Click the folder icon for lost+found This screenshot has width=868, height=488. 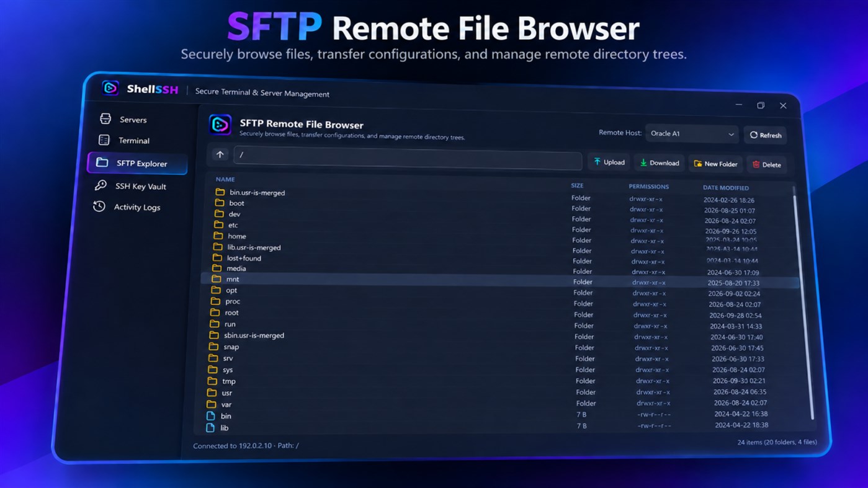click(217, 257)
